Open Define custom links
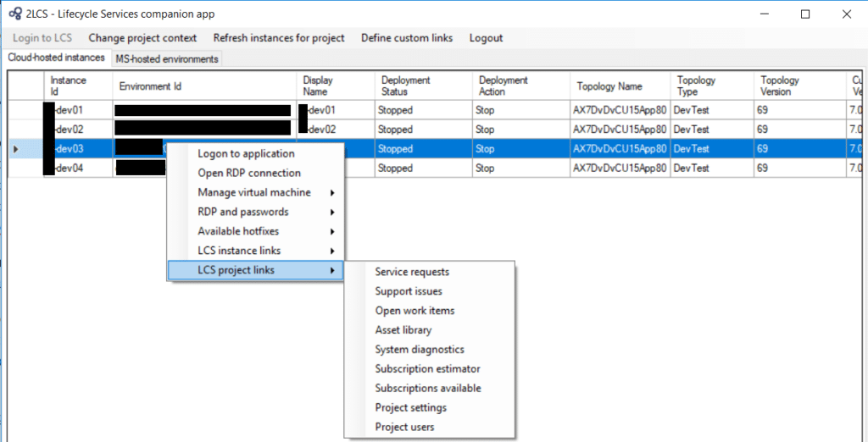This screenshot has width=868, height=442. click(x=407, y=38)
